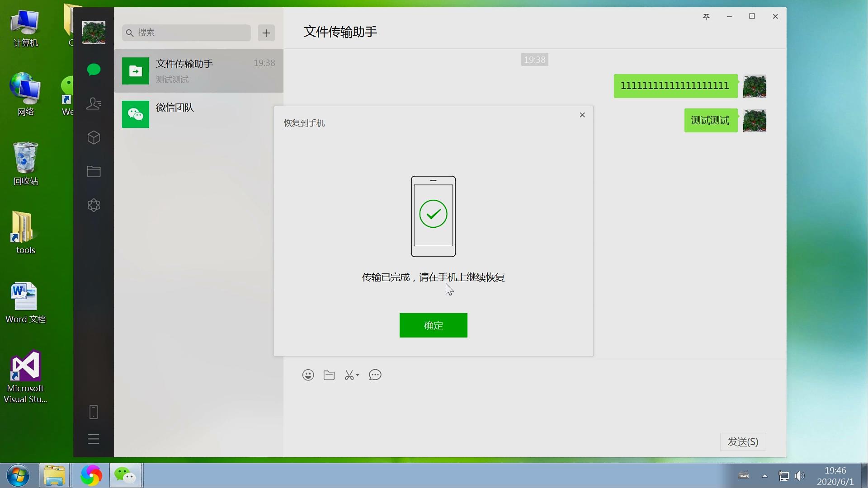The image size is (868, 488).
Task: Take a screenshot with the scissors tool
Action: pyautogui.click(x=349, y=375)
